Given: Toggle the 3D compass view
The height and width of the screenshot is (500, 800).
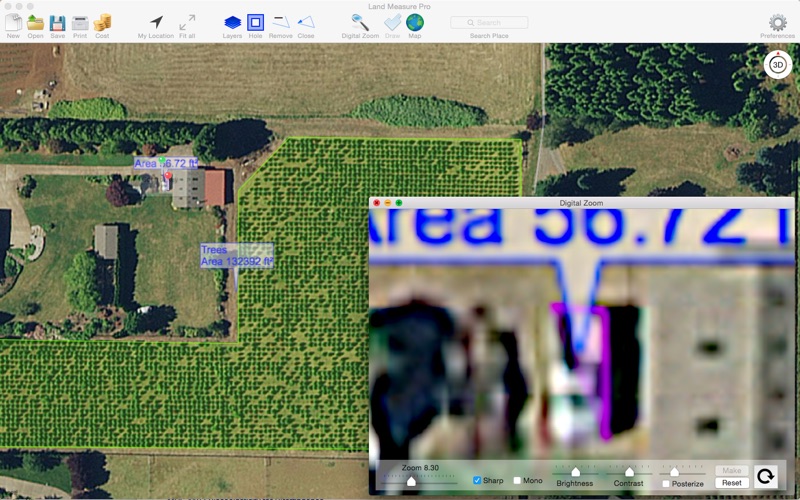Looking at the screenshot, I should [778, 65].
